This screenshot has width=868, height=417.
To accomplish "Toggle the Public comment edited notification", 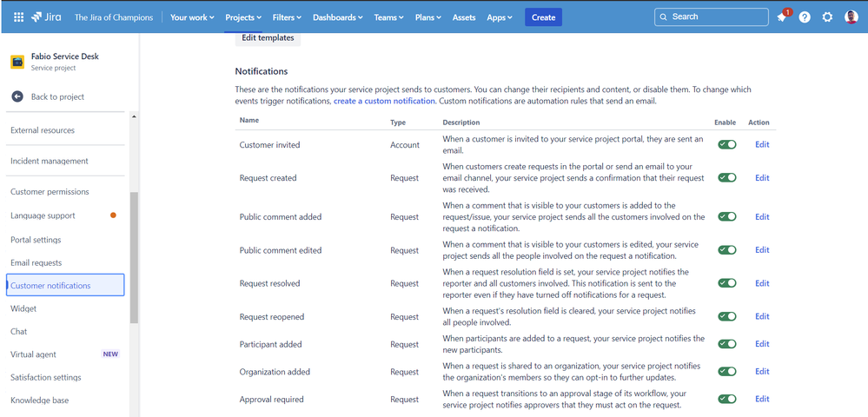I will click(x=727, y=249).
